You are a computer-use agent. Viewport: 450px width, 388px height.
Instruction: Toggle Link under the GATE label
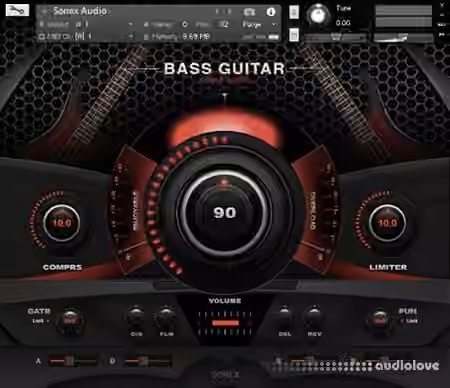point(40,321)
